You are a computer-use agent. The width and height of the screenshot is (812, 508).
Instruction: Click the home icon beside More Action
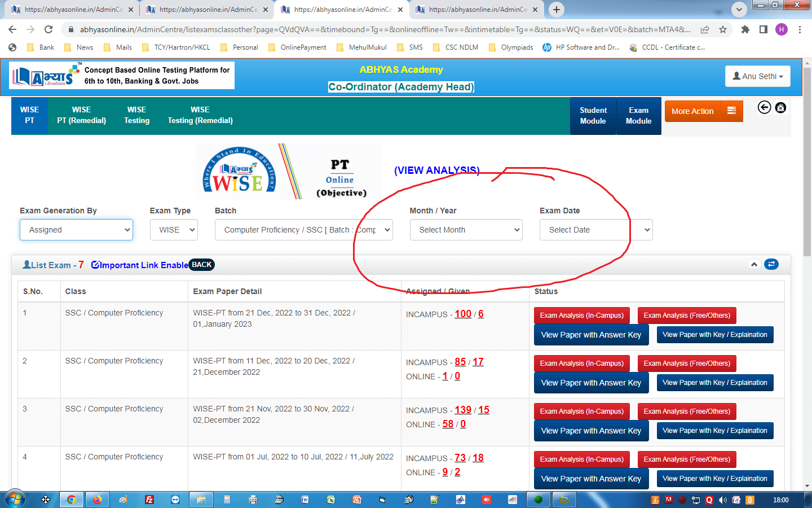[x=780, y=108]
